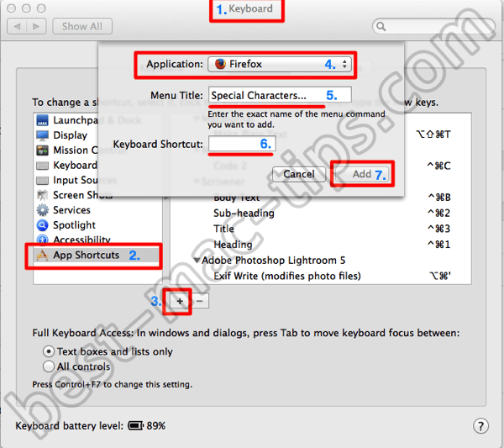Click the Spotlight magnifier icon
The image size is (504, 448).
click(x=43, y=225)
